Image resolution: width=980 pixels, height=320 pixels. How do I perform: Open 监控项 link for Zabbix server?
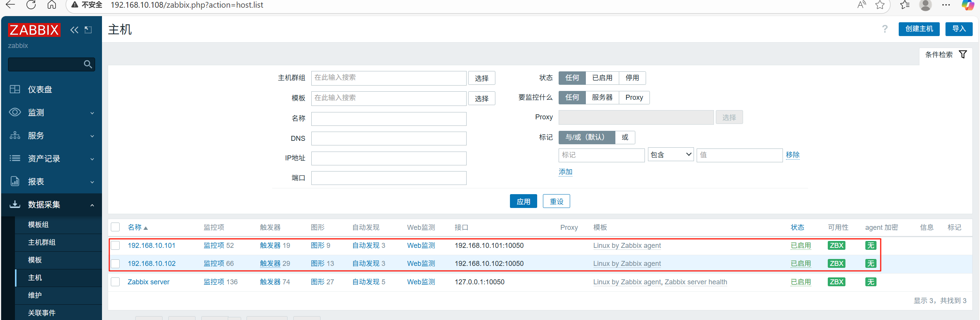tap(214, 282)
